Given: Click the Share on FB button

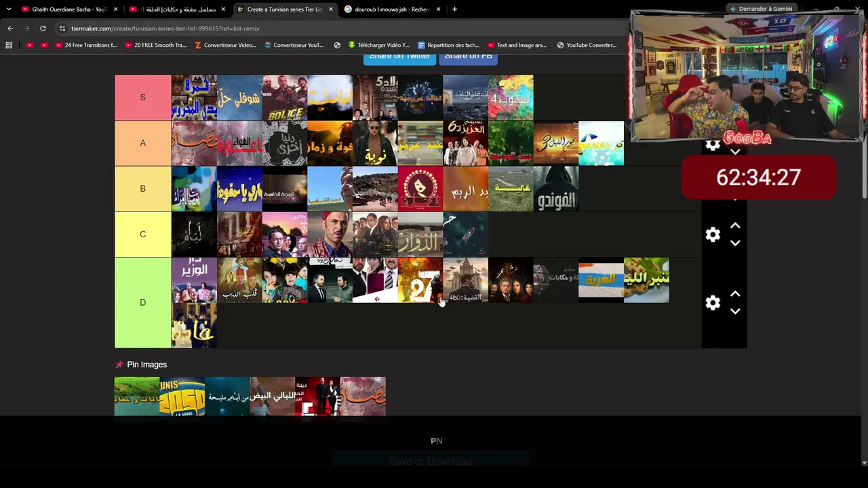Looking at the screenshot, I should pos(469,57).
